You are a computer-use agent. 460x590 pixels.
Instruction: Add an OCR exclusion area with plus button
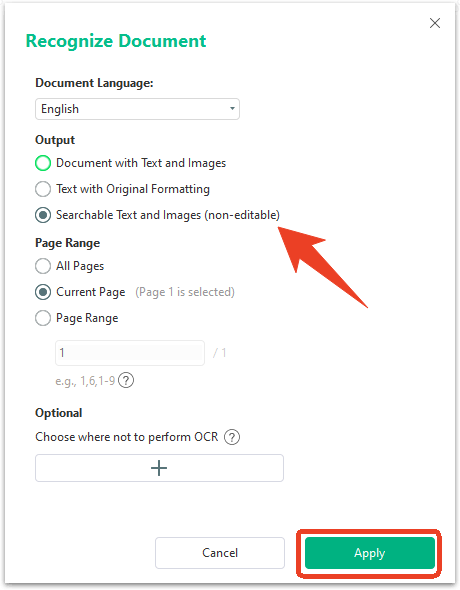(159, 468)
